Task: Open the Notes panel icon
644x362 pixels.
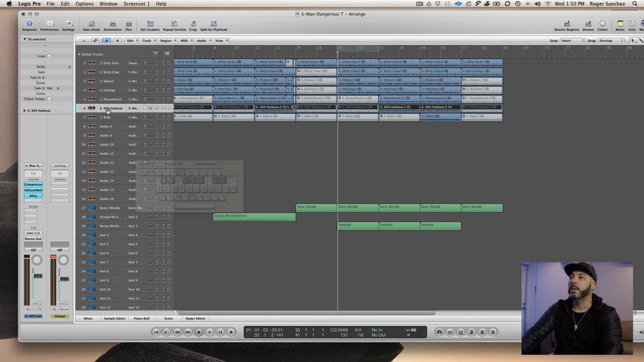Action: tap(620, 25)
